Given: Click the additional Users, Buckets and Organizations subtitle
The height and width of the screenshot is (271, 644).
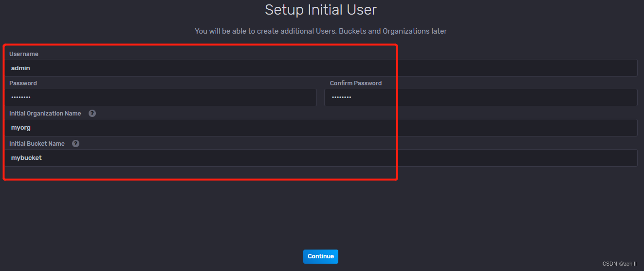Looking at the screenshot, I should click(x=321, y=31).
